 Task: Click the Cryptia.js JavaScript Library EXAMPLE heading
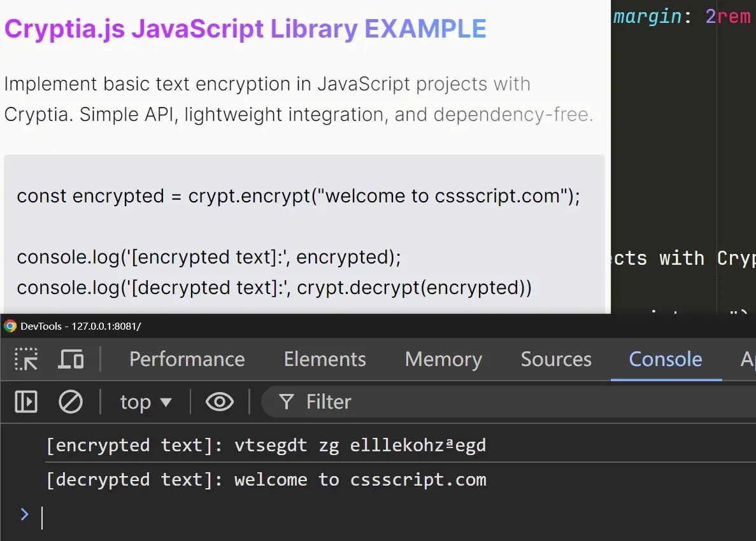(x=245, y=29)
